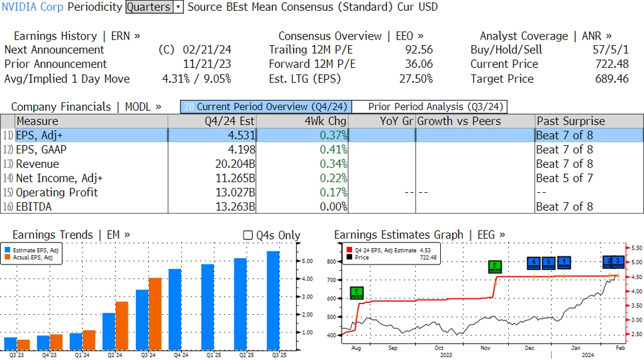Click the Operating Profit estimate 13.027B
The width and height of the screenshot is (644, 360).
pos(235,192)
